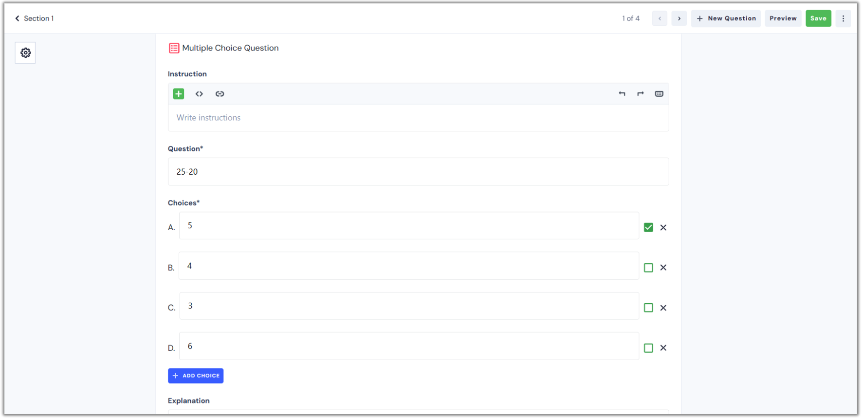
Task: Insert a link in the instruction editor
Action: pos(220,94)
